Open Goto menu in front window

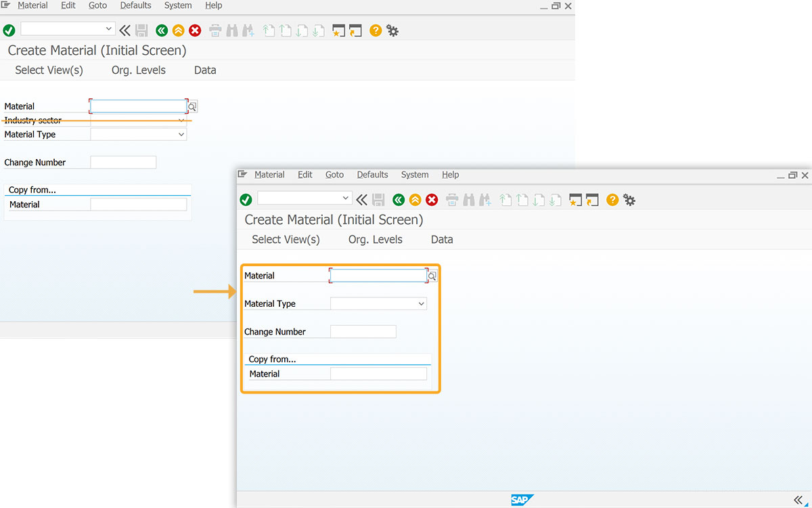(335, 175)
